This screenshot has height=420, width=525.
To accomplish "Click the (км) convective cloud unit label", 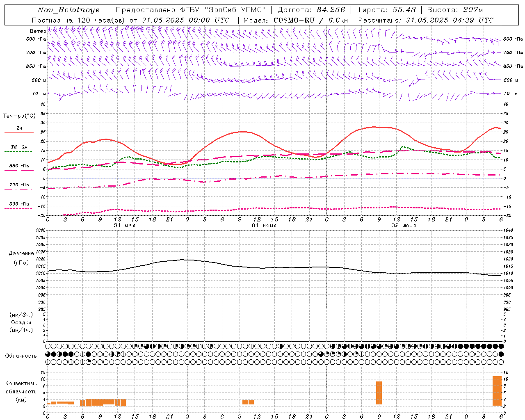I will pos(21,399).
